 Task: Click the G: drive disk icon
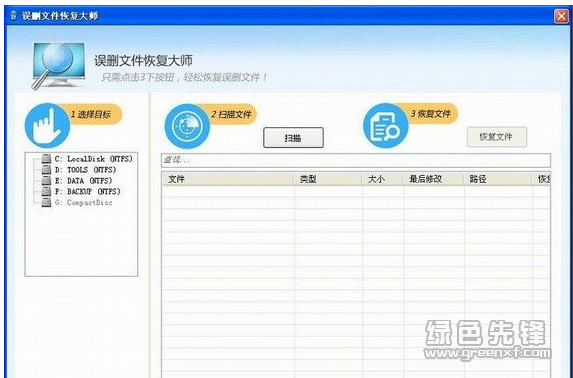coord(46,202)
